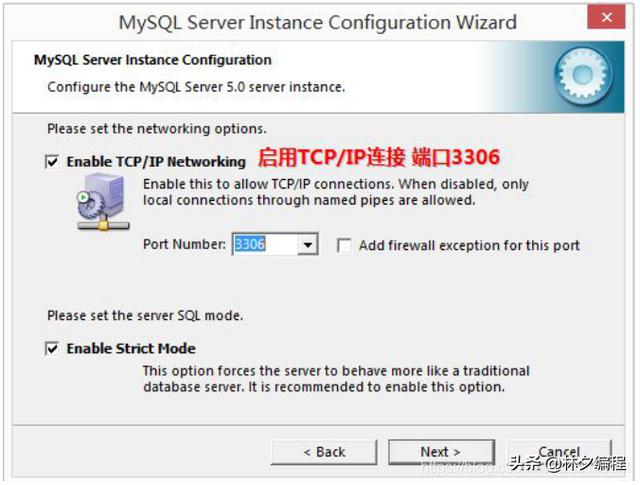Screen dimensions: 640x485
Task: Click the Enable Strict Mode label text
Action: coord(131,349)
